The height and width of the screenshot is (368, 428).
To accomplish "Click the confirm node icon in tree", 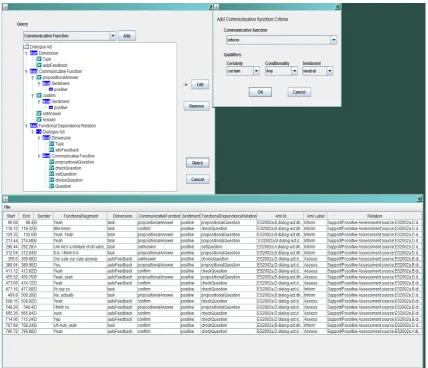I will click(39, 95).
